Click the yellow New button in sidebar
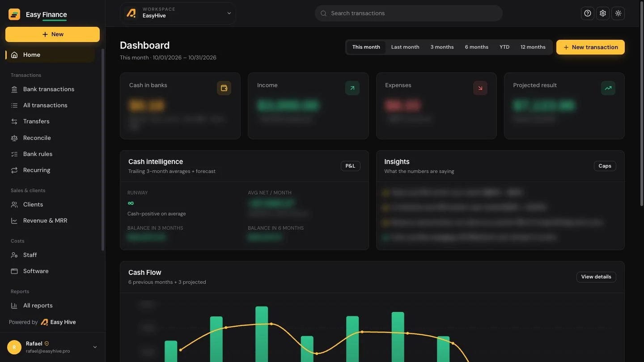 point(52,34)
